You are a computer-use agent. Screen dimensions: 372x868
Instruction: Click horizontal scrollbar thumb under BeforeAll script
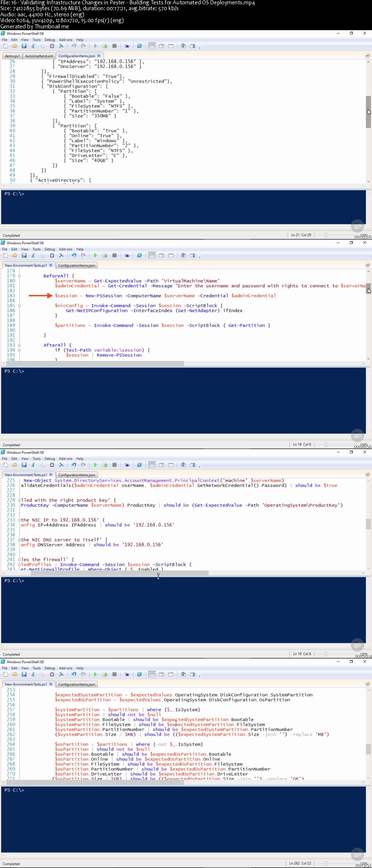click(94, 364)
